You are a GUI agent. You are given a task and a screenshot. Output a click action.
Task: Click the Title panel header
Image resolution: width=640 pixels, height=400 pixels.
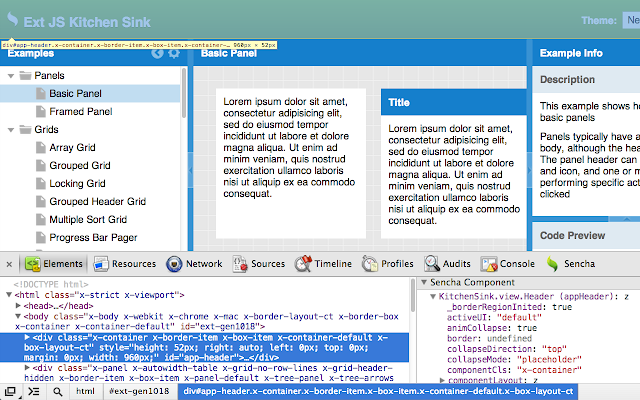(x=453, y=102)
